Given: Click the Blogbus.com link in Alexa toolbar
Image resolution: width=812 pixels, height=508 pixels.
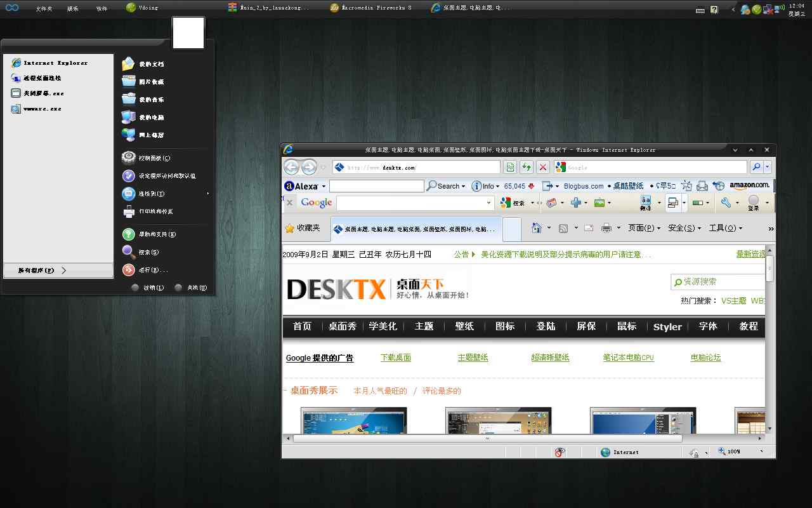Looking at the screenshot, I should (x=584, y=186).
